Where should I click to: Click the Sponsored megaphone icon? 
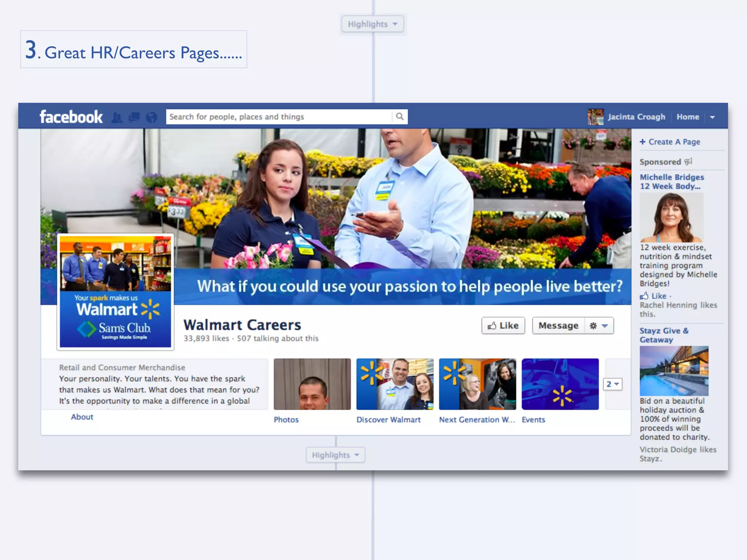pos(688,162)
